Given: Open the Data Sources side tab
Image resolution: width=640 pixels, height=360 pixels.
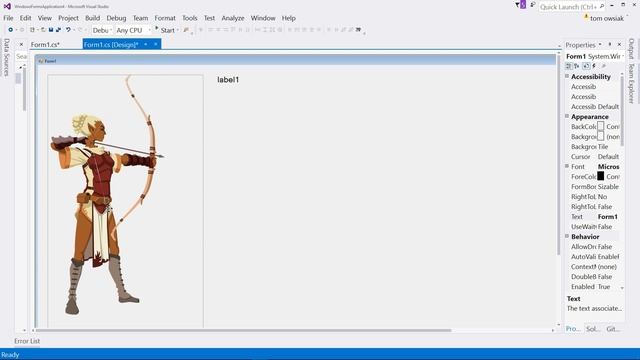Looking at the screenshot, I should click(x=6, y=58).
